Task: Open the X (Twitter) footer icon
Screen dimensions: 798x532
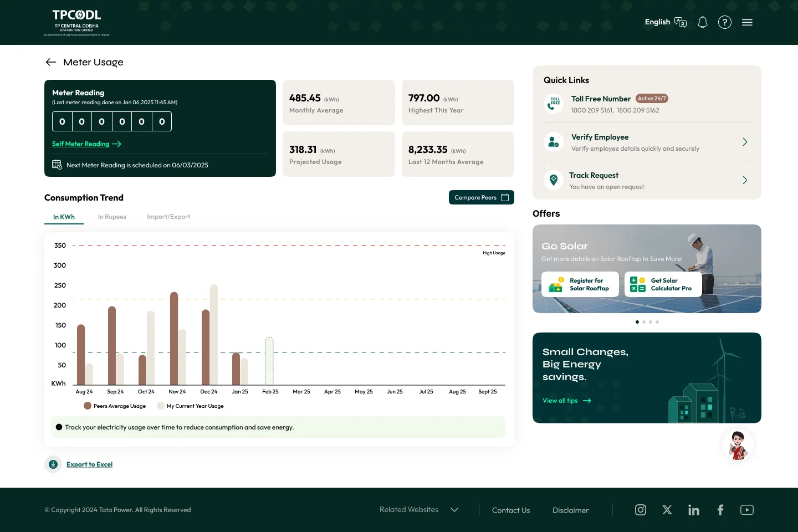Action: [x=667, y=510]
